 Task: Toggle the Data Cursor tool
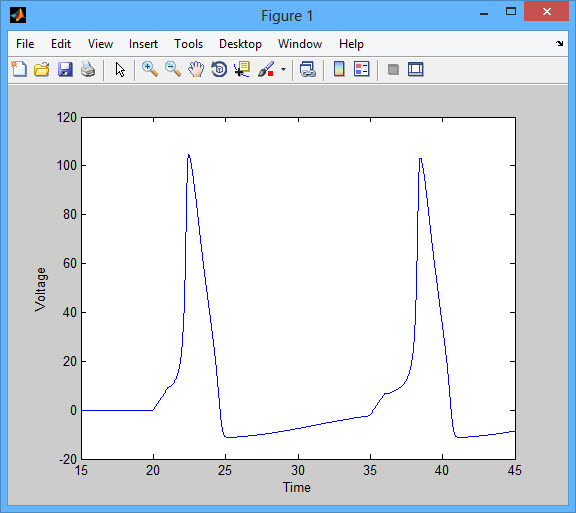tap(242, 69)
